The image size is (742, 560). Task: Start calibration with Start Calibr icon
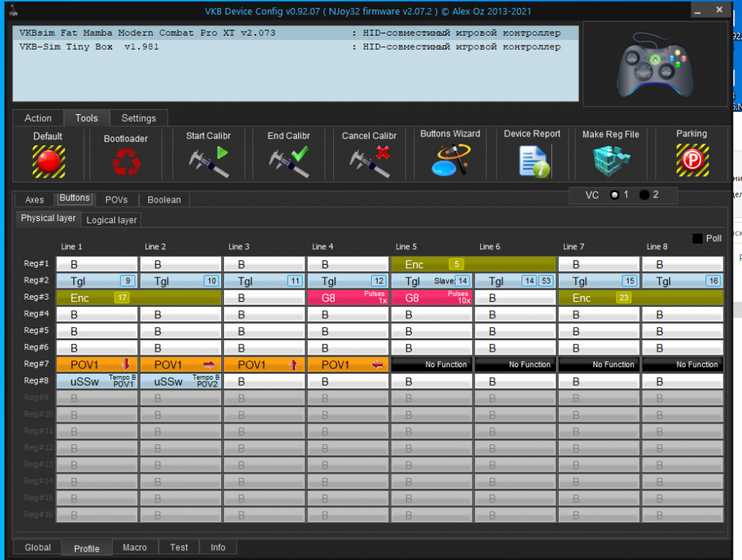pos(209,162)
